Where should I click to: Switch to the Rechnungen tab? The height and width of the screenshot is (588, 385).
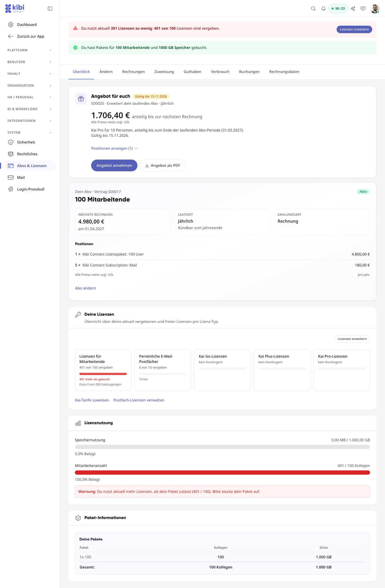pyautogui.click(x=133, y=72)
